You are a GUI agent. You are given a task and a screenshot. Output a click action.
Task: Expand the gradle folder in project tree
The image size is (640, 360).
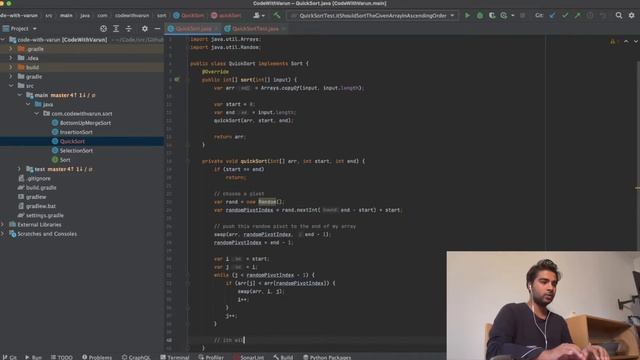tap(11, 77)
